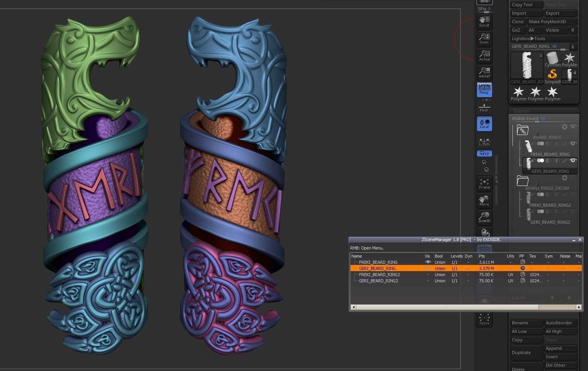Click the Y-axis rotation icon
Viewport: 588px width, 371px height.
click(484, 163)
